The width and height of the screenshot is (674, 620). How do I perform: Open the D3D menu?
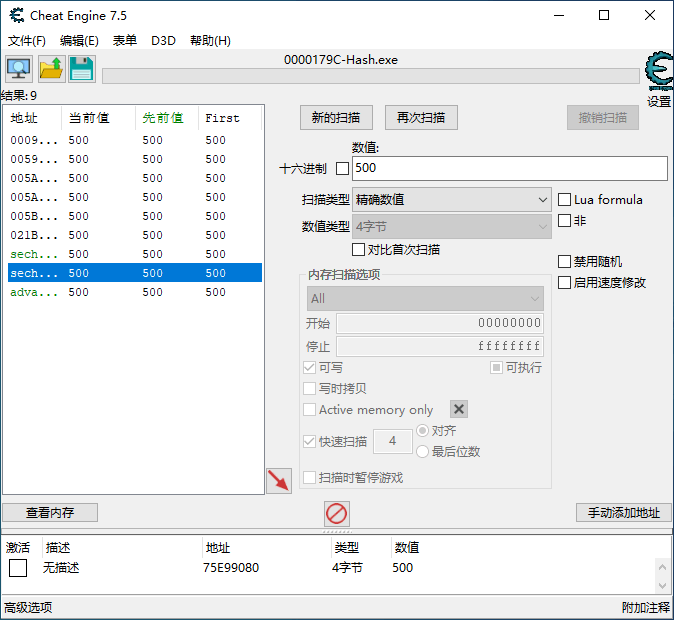coord(163,41)
